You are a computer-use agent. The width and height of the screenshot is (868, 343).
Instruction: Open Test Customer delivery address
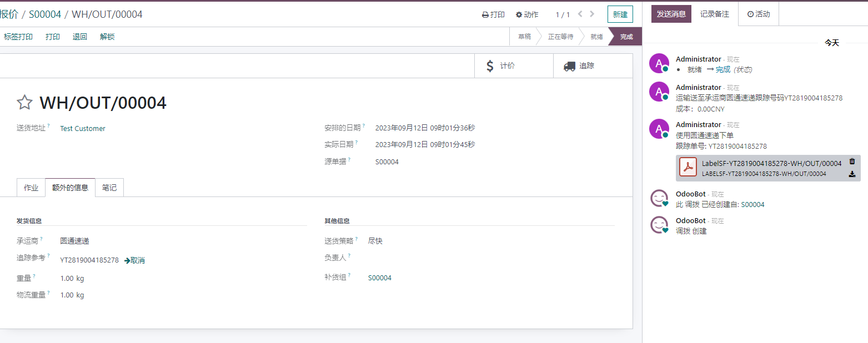[83, 128]
